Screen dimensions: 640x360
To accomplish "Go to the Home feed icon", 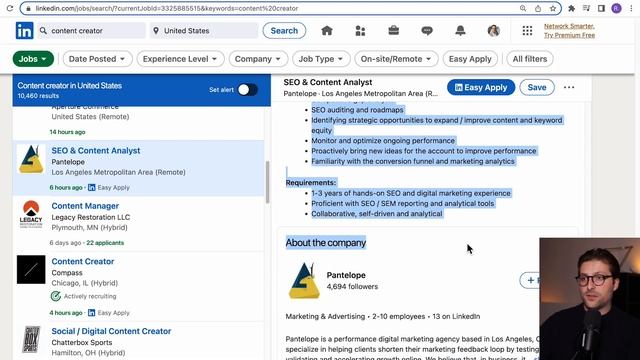I will pyautogui.click(x=327, y=31).
